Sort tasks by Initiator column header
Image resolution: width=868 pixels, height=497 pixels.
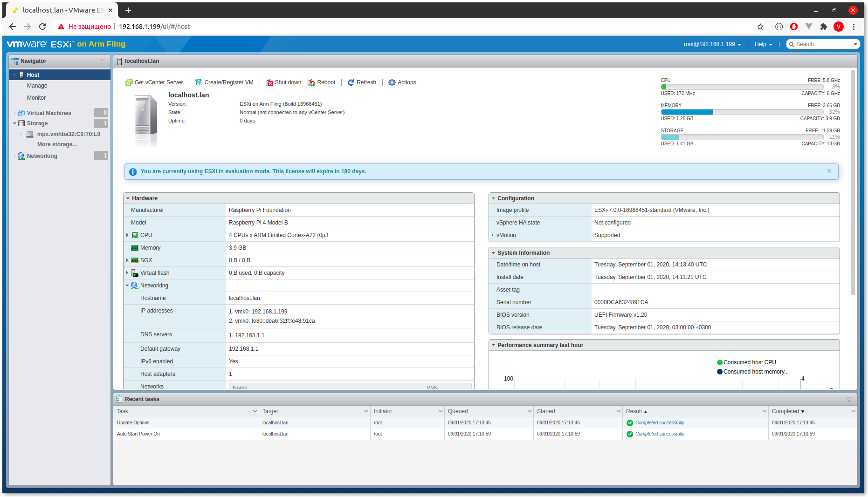click(x=407, y=411)
